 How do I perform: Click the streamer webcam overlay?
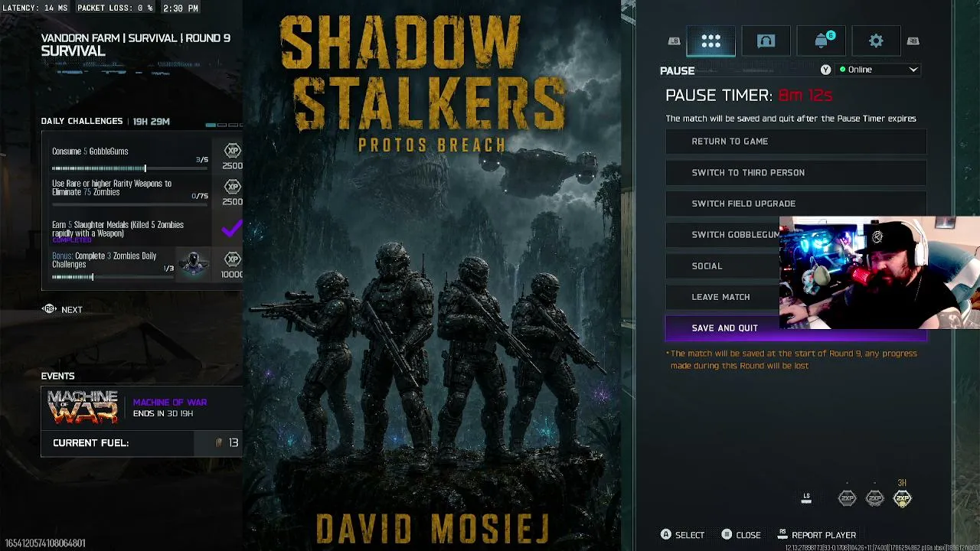pyautogui.click(x=880, y=272)
